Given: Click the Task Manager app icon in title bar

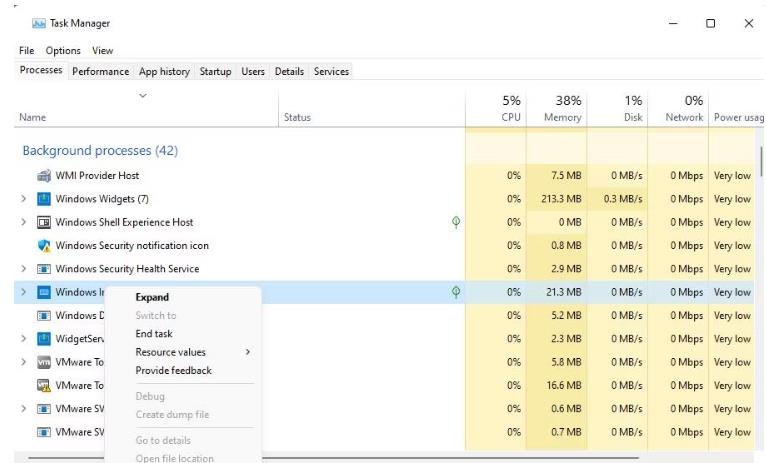Looking at the screenshot, I should point(38,23).
